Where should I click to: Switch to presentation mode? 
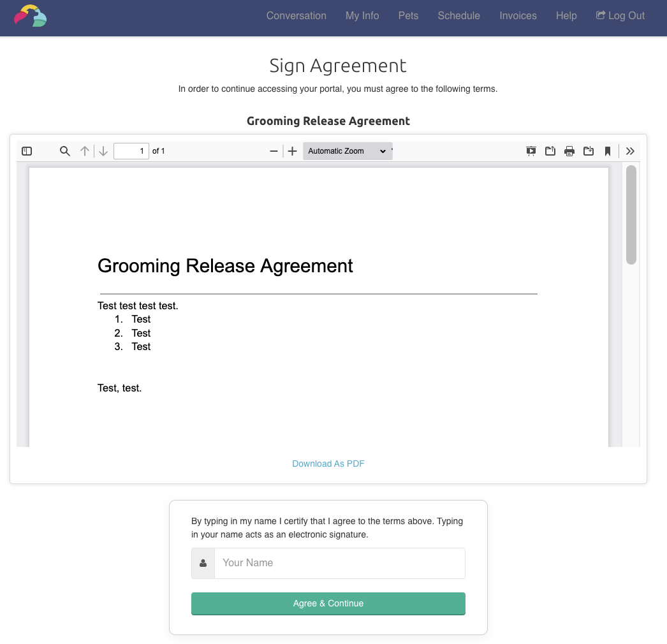pos(531,151)
